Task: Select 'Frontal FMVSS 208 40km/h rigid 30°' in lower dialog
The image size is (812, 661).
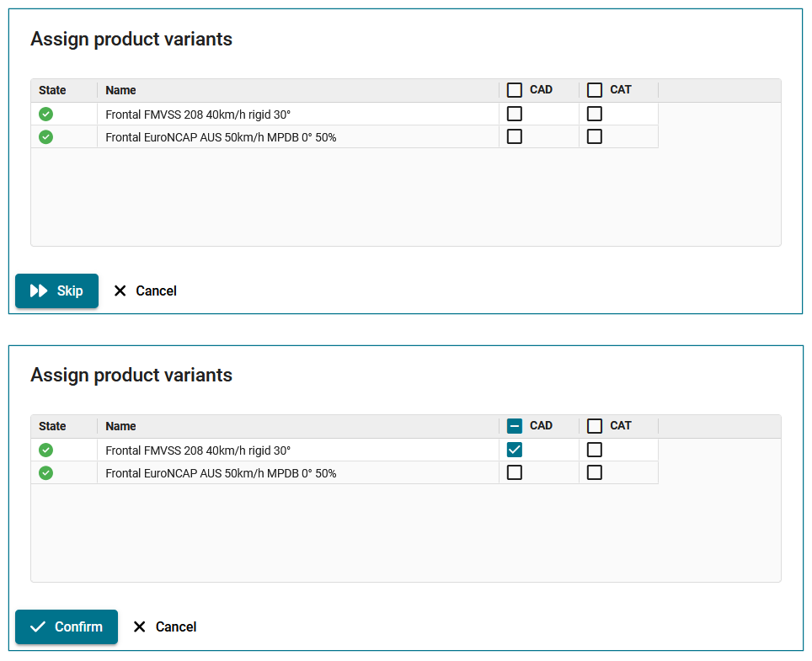Action: pos(198,450)
